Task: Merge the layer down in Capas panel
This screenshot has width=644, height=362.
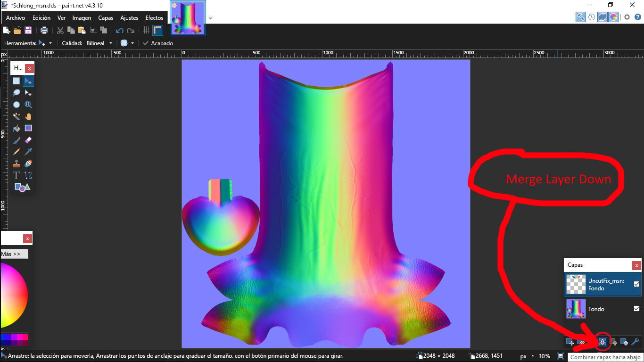Action: pos(602,342)
